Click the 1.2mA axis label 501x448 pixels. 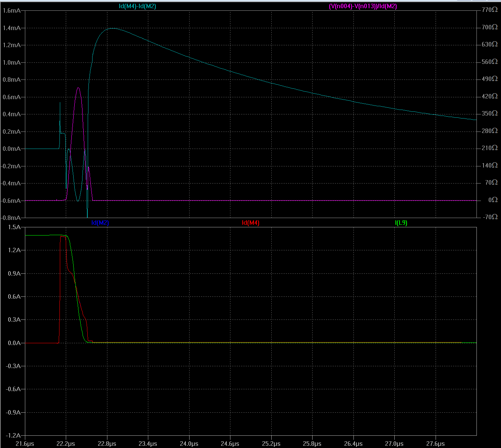(12, 45)
